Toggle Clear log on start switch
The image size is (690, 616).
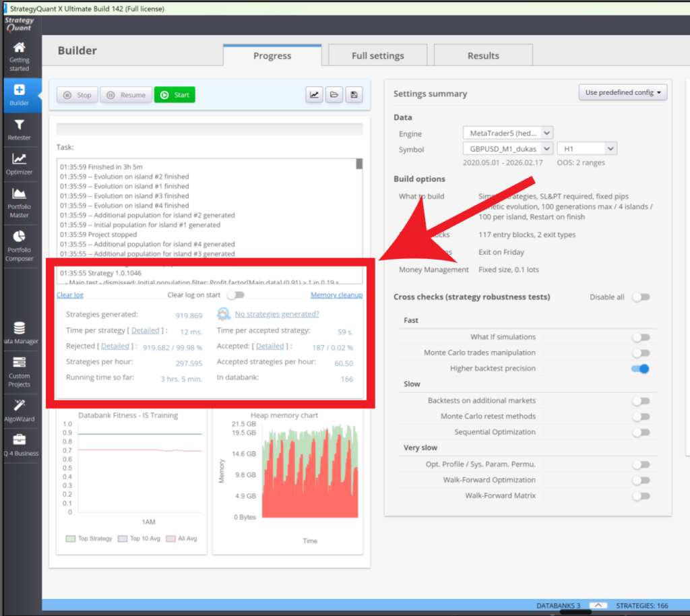235,295
